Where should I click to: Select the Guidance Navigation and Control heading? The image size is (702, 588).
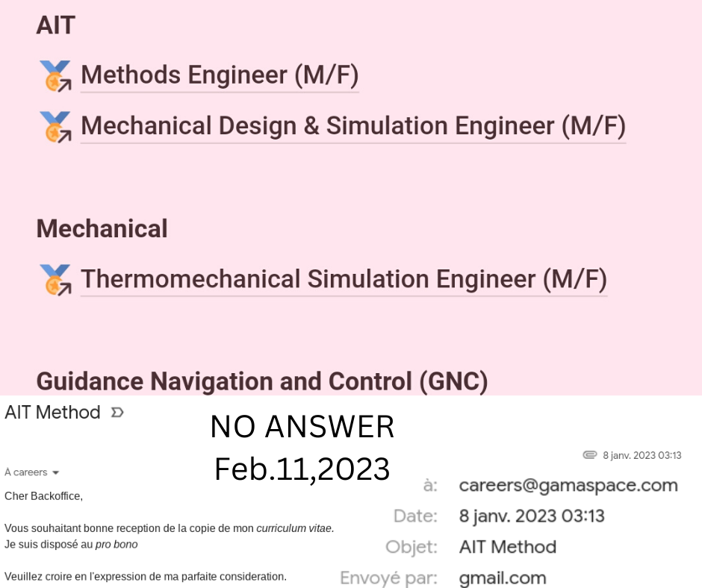[262, 382]
